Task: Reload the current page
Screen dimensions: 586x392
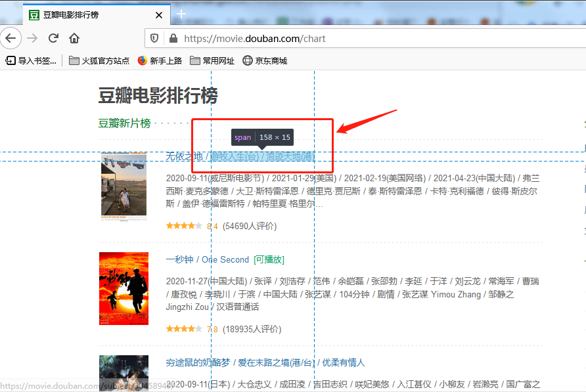Action: [x=53, y=38]
